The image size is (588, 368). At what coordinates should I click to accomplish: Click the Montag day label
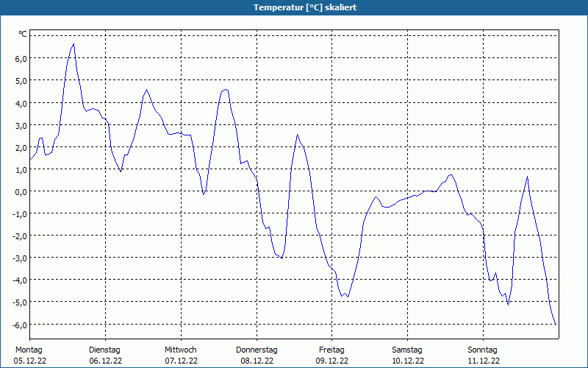[x=29, y=350]
